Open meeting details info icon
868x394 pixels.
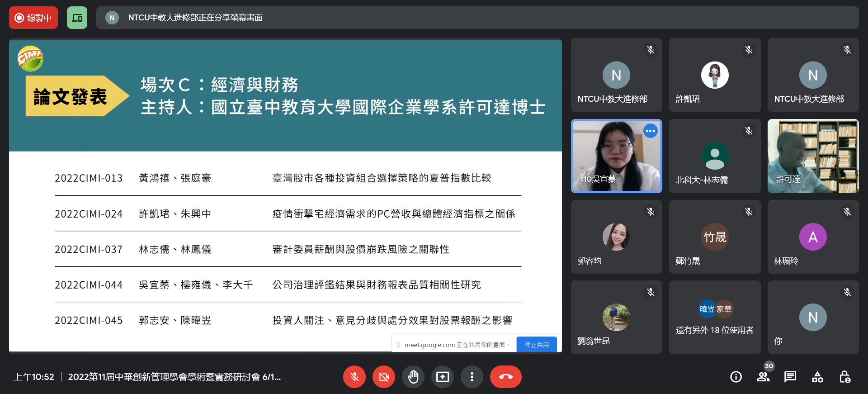[x=736, y=377]
